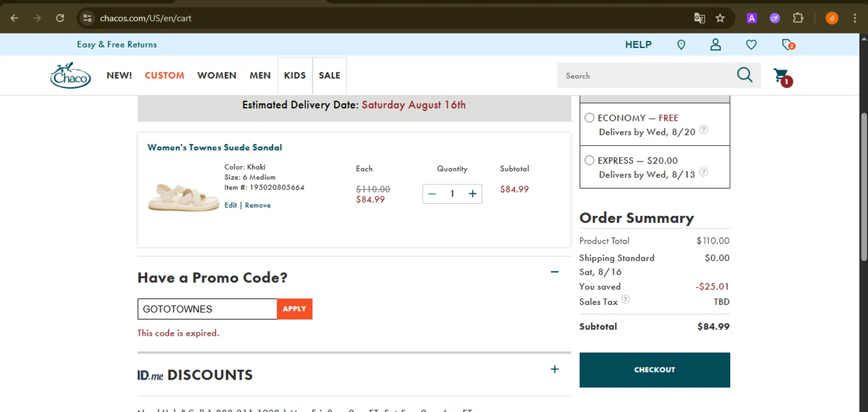Click the quantity value field
The width and height of the screenshot is (868, 412).
click(x=452, y=194)
